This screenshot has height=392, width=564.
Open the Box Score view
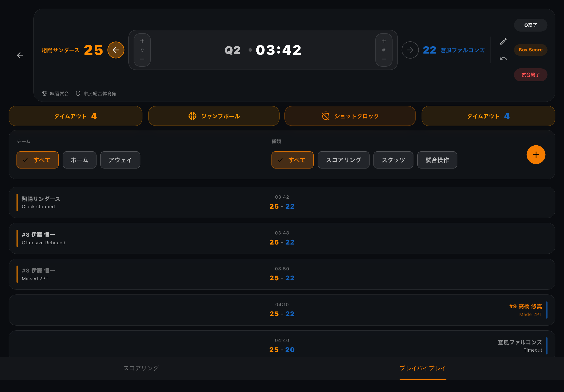tap(530, 50)
